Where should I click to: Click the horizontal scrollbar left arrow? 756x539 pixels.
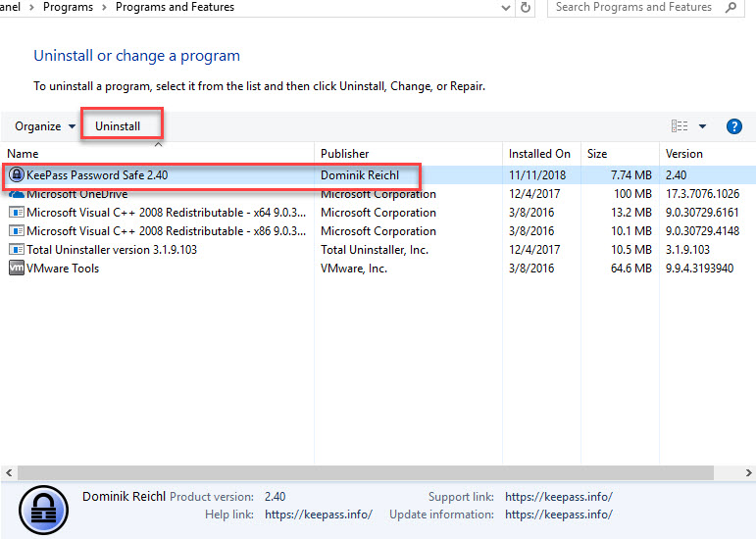click(x=9, y=473)
